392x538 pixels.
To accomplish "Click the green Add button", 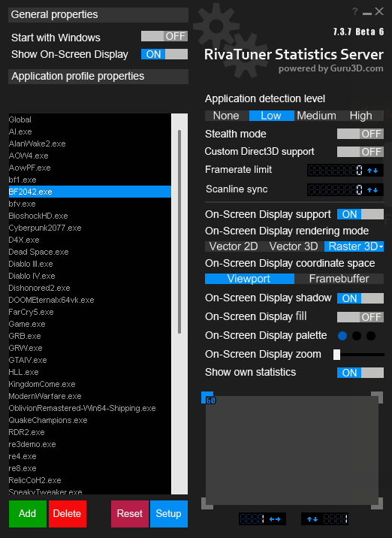I will [x=28, y=514].
